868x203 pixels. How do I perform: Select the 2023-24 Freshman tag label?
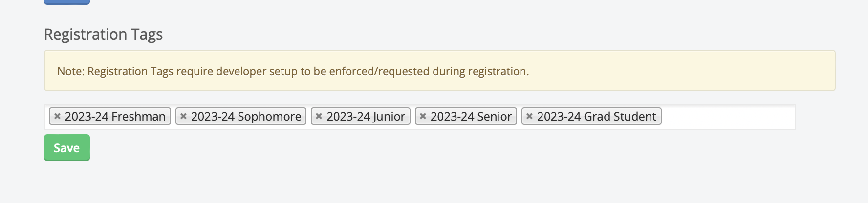click(115, 117)
